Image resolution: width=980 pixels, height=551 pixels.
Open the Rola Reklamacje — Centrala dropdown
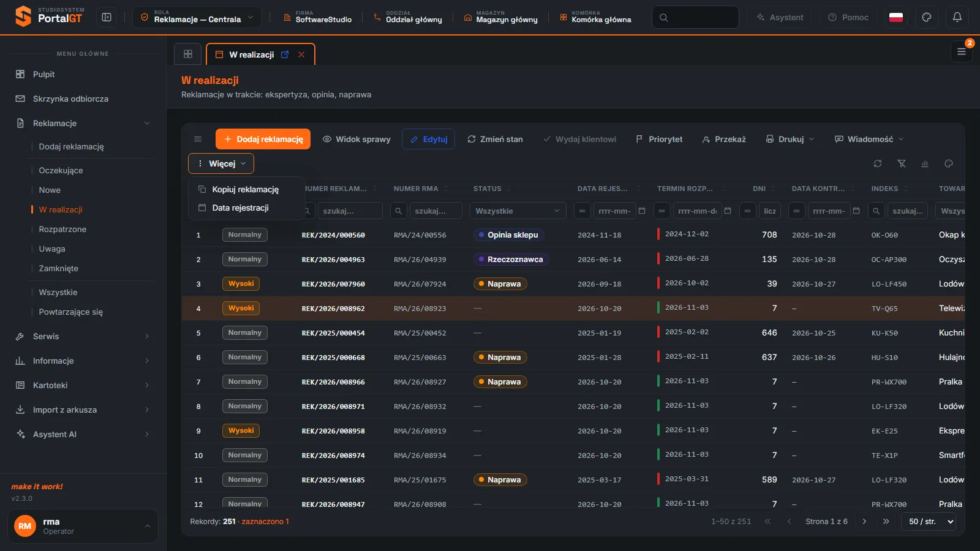click(x=197, y=18)
